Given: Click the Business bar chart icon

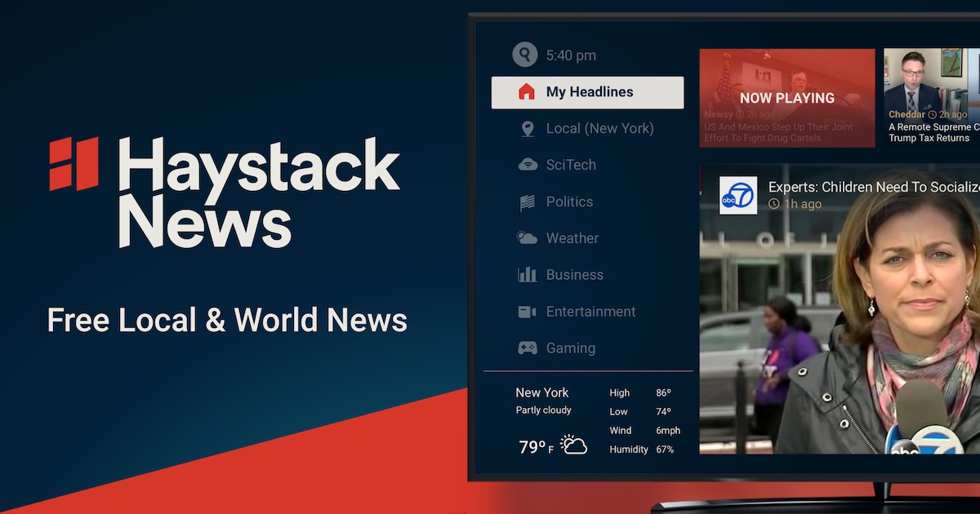Looking at the screenshot, I should coord(528,275).
